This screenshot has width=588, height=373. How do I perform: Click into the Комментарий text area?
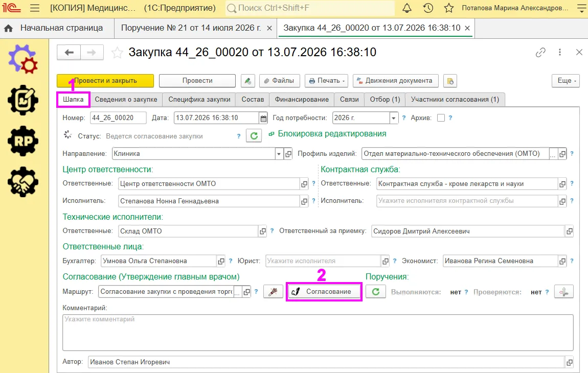(318, 333)
